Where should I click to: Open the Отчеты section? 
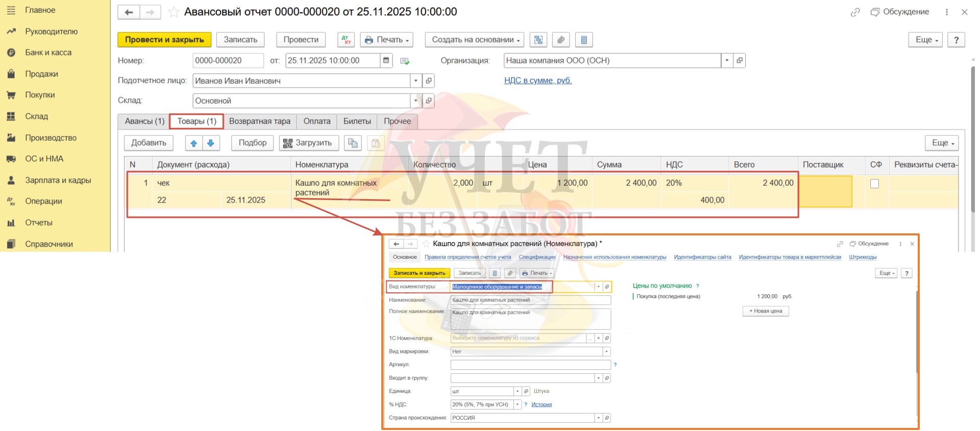coord(39,223)
